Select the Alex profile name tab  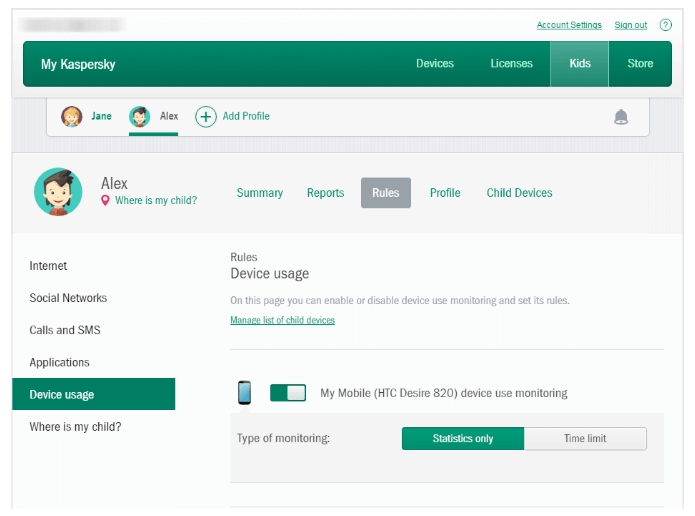point(169,116)
